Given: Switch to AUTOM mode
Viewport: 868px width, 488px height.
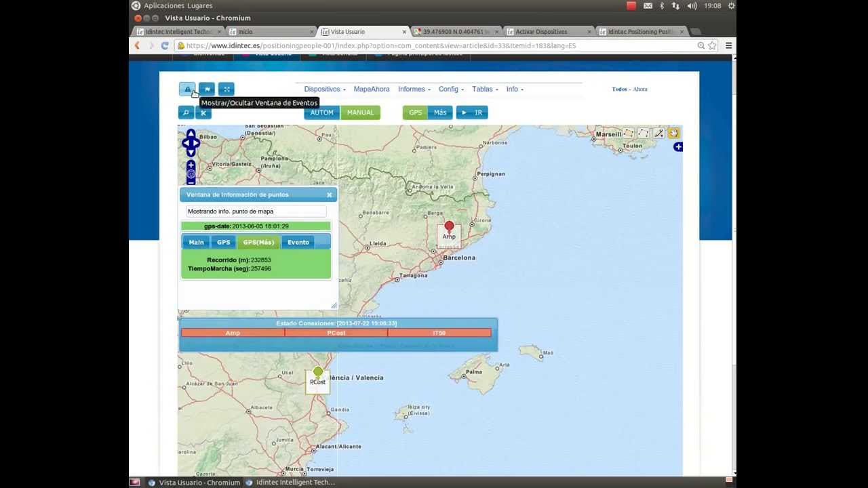Looking at the screenshot, I should pyautogui.click(x=322, y=113).
